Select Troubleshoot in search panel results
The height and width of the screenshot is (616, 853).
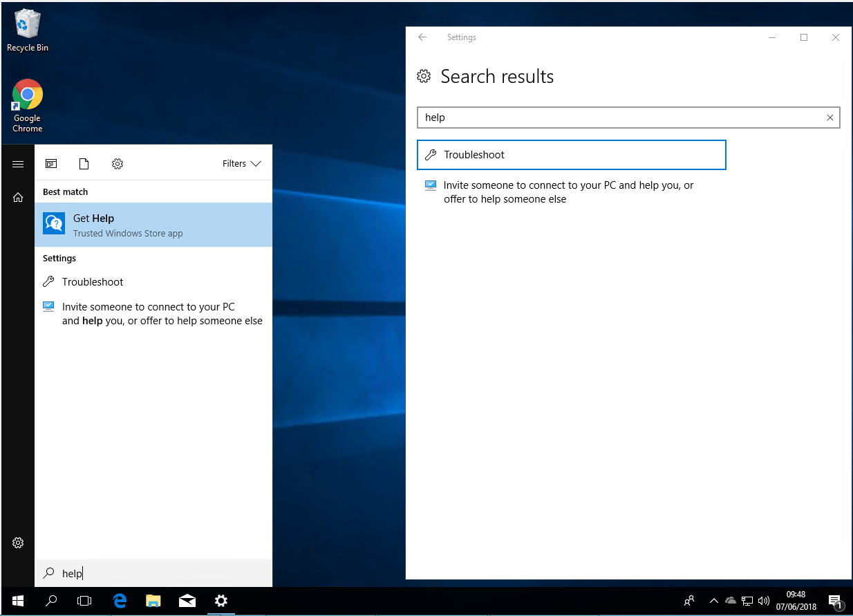coord(153,282)
